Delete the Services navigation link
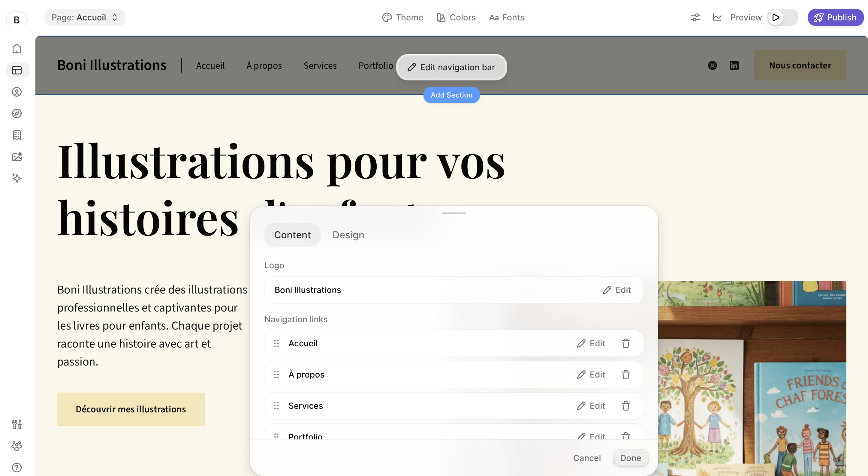This screenshot has height=476, width=868. (x=626, y=406)
